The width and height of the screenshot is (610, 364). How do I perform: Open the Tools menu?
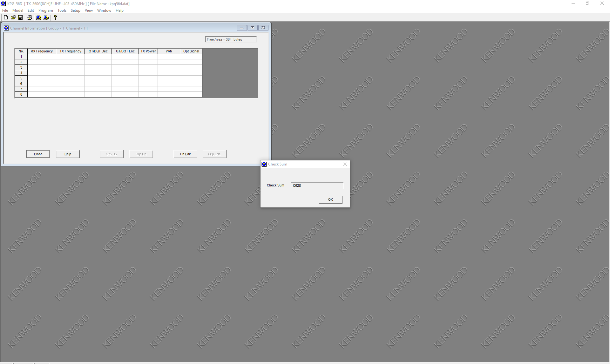pyautogui.click(x=62, y=10)
